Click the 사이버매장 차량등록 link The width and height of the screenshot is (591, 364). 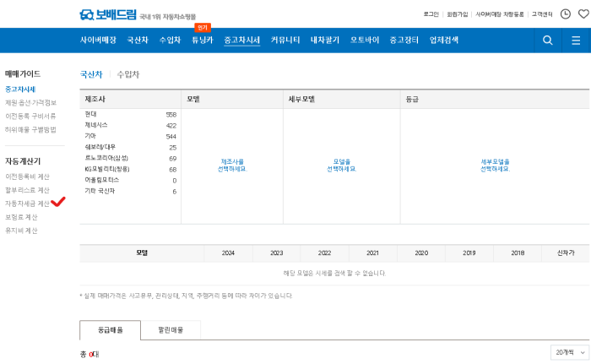(x=500, y=14)
